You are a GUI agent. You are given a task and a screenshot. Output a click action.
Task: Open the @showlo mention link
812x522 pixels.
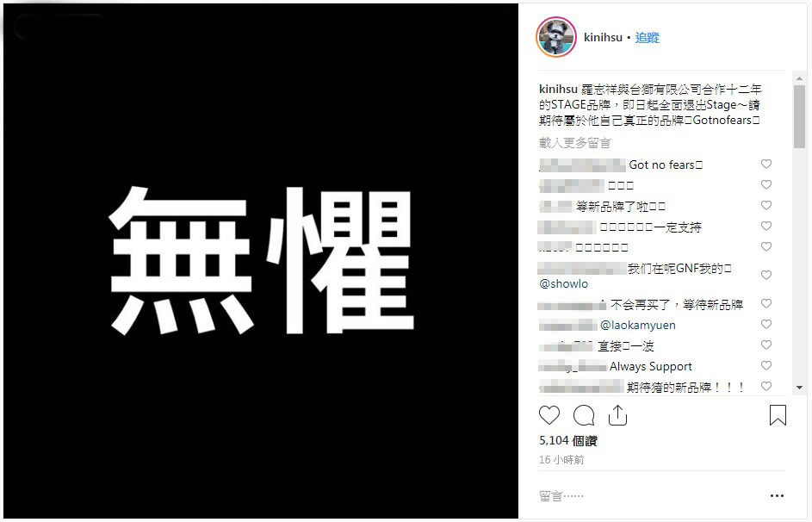coord(563,283)
